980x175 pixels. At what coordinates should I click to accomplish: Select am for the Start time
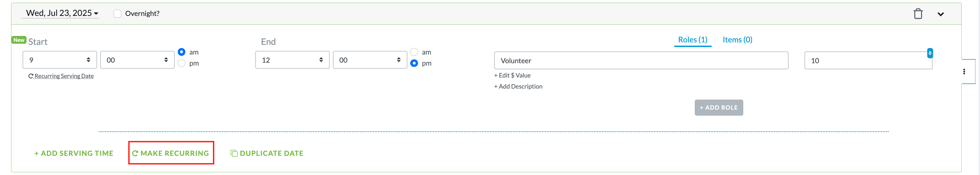click(182, 52)
